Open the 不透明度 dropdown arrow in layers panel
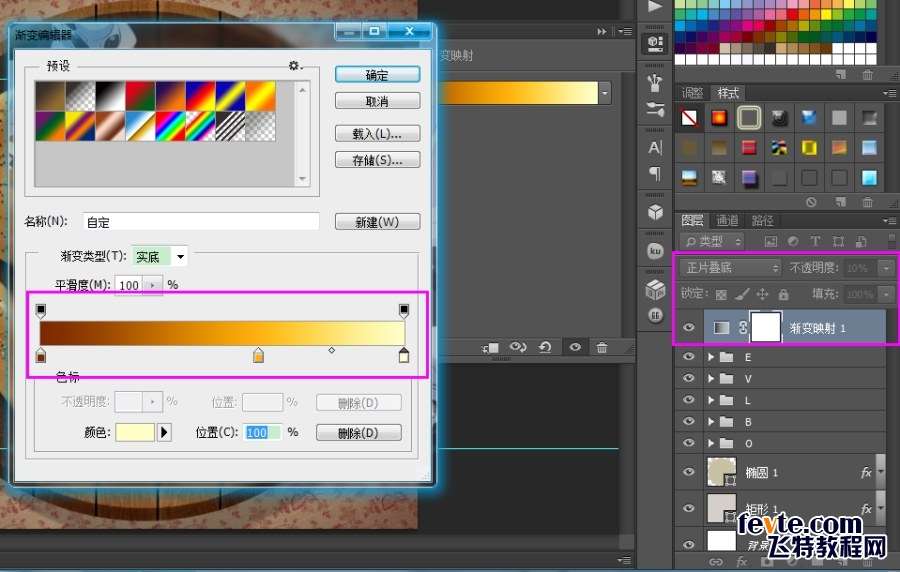Screen dimensions: 900x572 [x=887, y=268]
